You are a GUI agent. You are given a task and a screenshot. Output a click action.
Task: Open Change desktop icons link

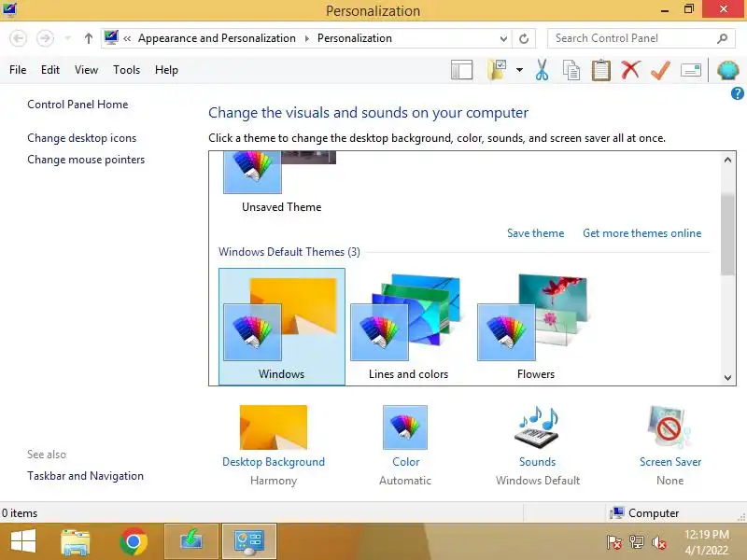tap(81, 138)
